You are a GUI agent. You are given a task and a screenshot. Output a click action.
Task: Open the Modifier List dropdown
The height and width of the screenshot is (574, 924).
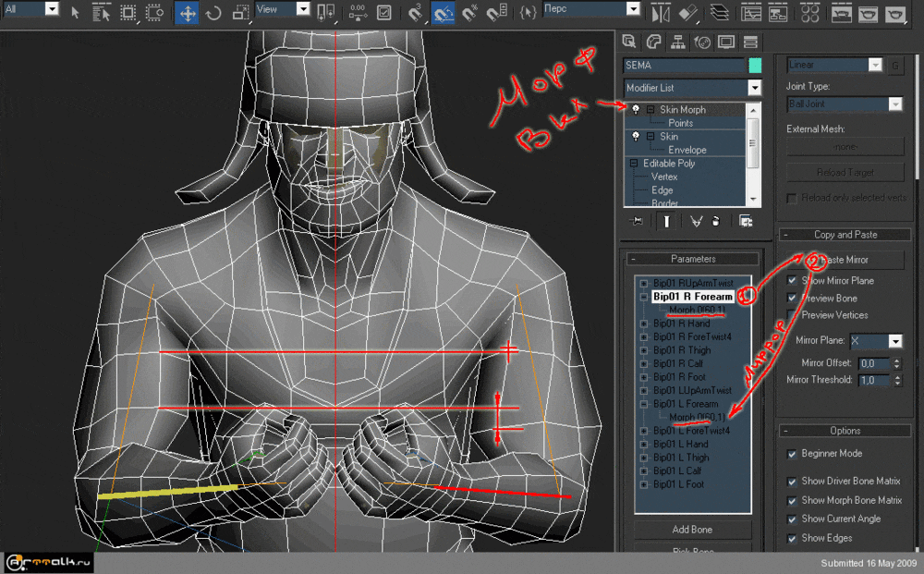tap(754, 88)
